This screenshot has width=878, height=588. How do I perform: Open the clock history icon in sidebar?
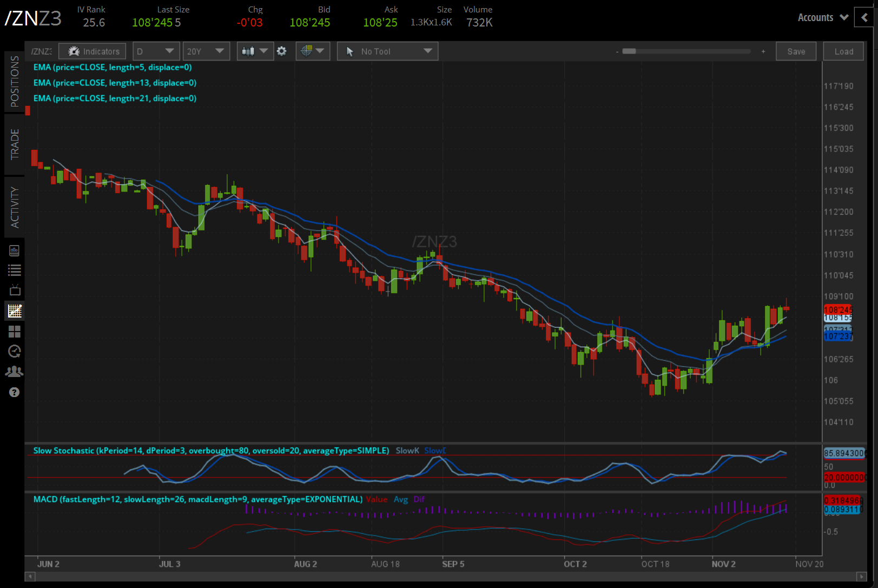15,352
